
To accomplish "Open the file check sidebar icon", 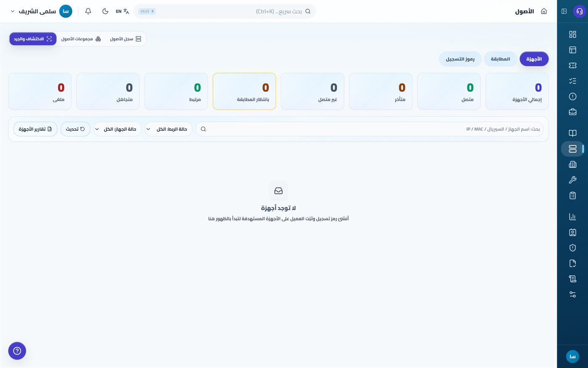I will coord(572,263).
